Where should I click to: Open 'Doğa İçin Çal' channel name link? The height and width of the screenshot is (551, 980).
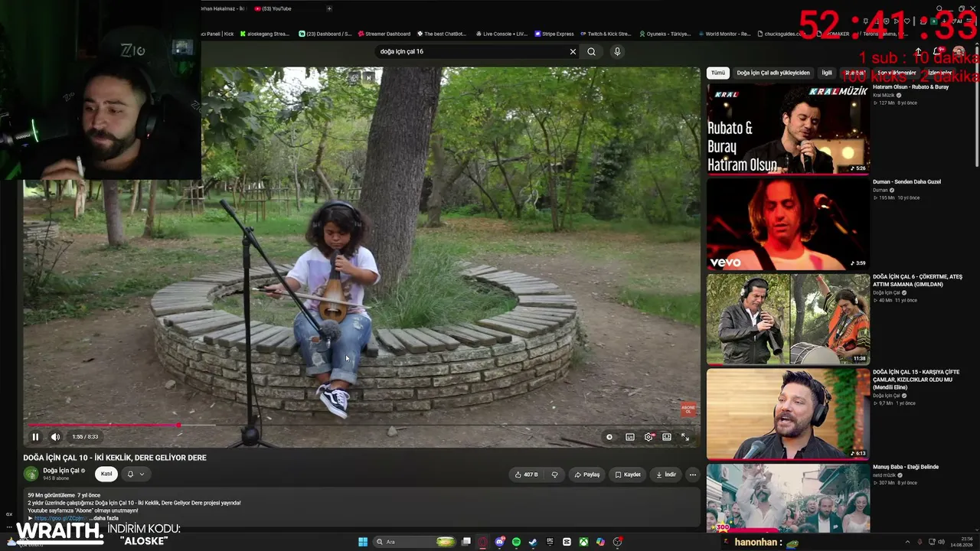coord(61,471)
